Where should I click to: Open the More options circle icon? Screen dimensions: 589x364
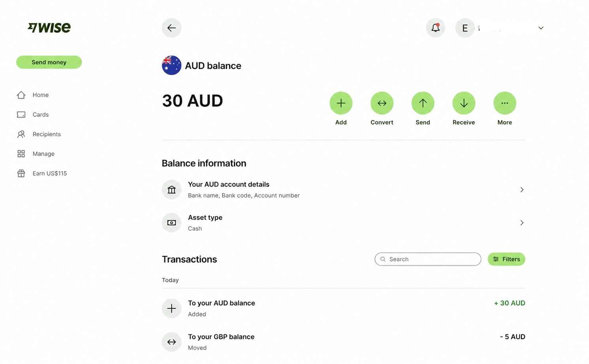point(505,103)
